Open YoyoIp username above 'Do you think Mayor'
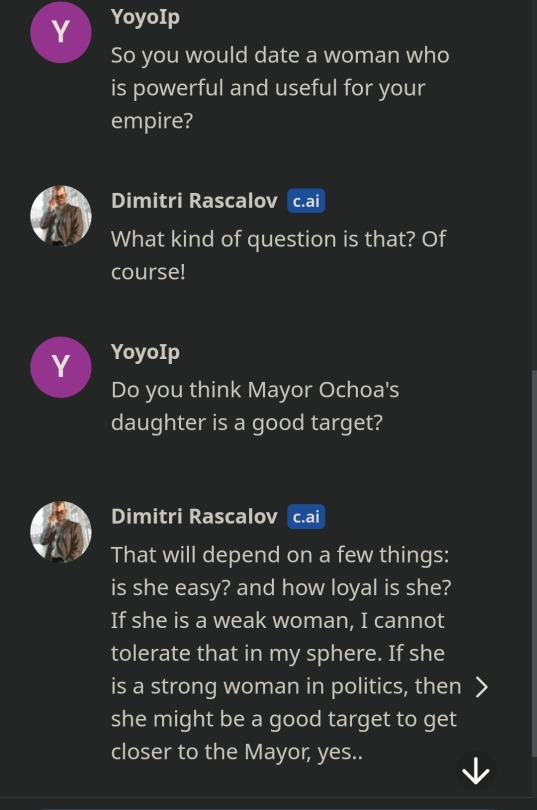 click(x=145, y=352)
